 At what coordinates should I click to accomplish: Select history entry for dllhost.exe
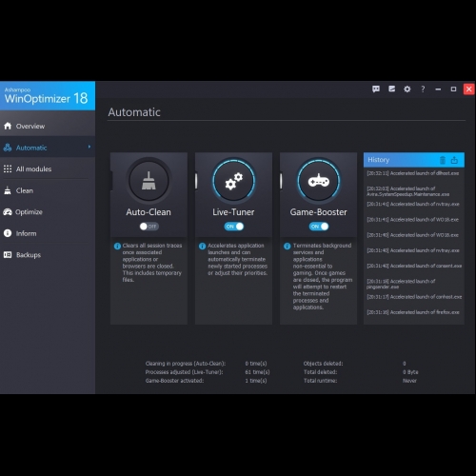click(414, 173)
